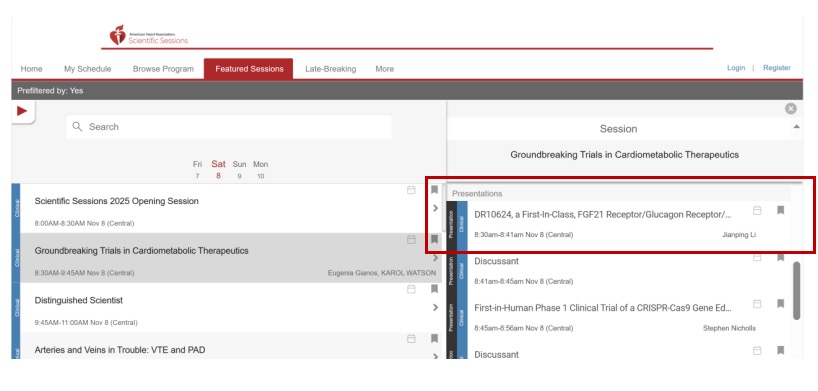The width and height of the screenshot is (818, 391).
Task: Bookmark the Distinguished Scientist session
Action: point(435,289)
